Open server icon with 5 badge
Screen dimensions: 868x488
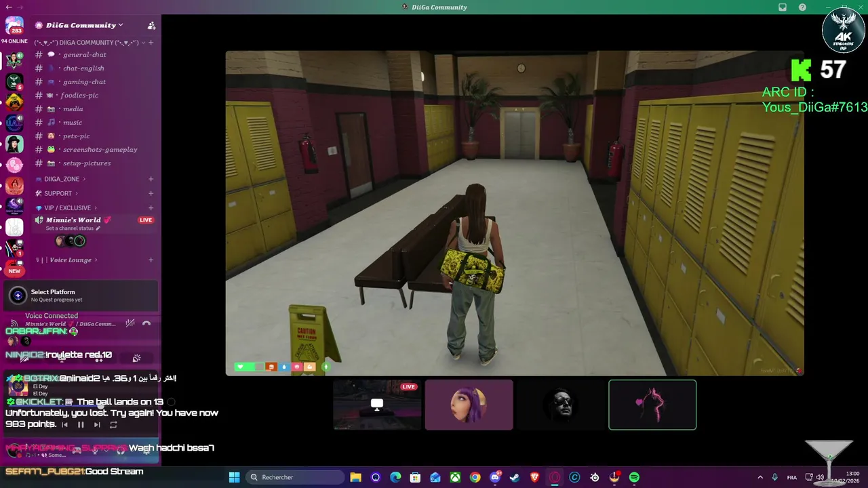pyautogui.click(x=14, y=82)
